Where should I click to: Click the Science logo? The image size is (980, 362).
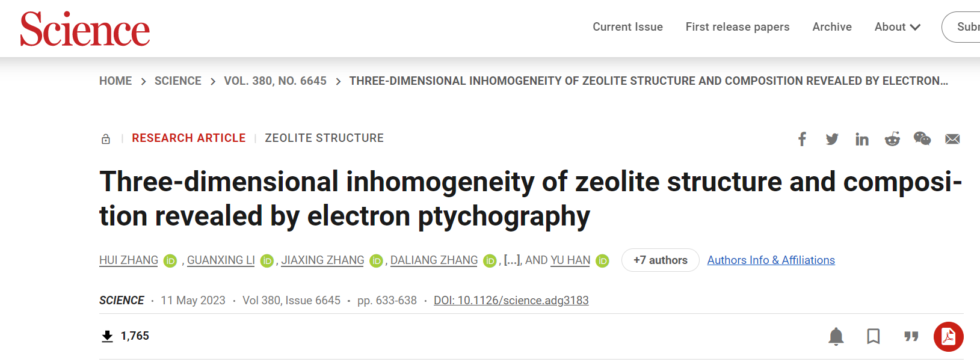coord(85,29)
